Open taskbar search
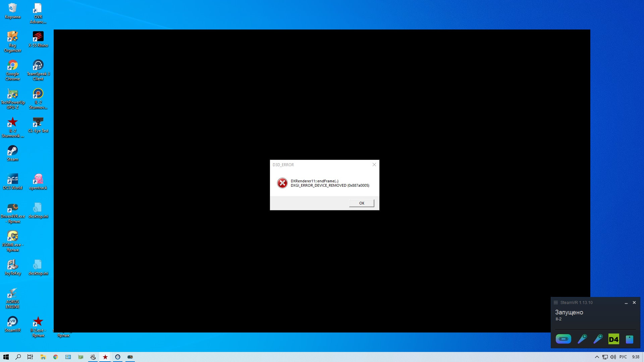644x362 pixels. click(18, 357)
